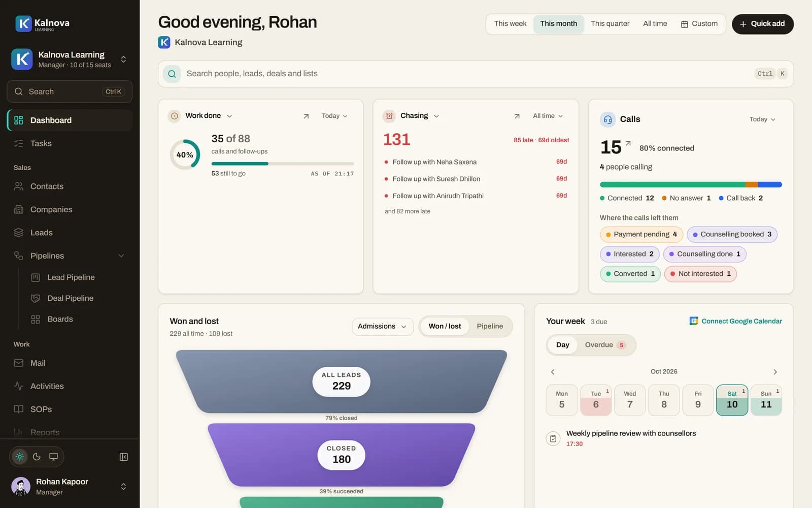Go to previous week in calendar

tap(553, 372)
